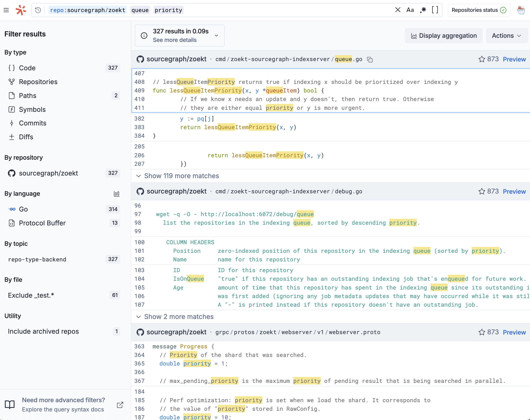This screenshot has width=530, height=420.
Task: Click repo:sourcegraph/zoekt filter token
Action: (88, 10)
